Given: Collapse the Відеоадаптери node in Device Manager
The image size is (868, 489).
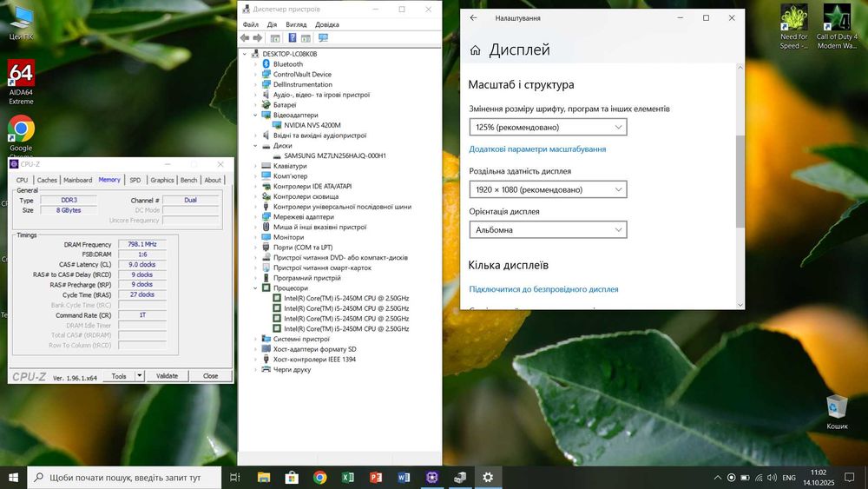Looking at the screenshot, I should [255, 116].
